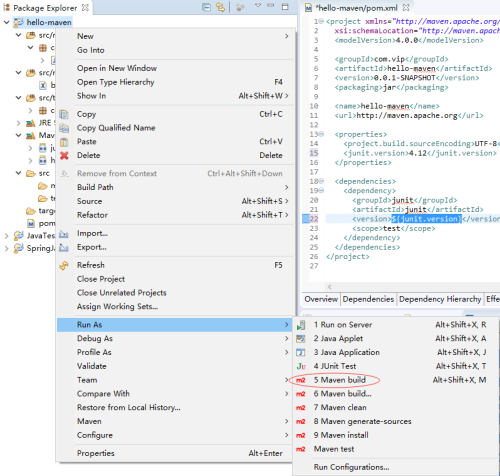Click the Java Applet icon

[301, 339]
